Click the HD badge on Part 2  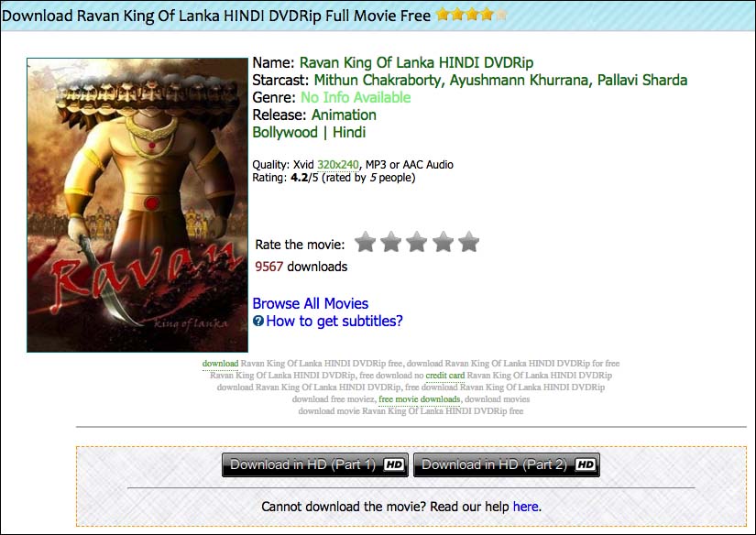586,464
